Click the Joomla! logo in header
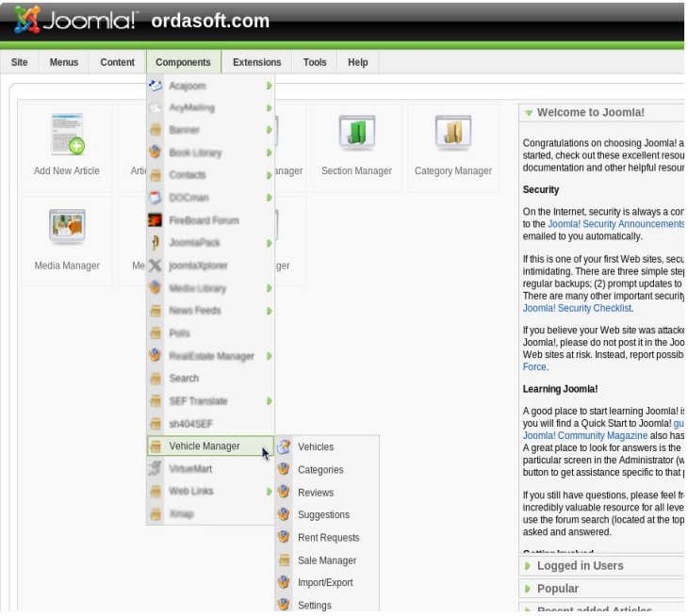This screenshot has width=688, height=616. (75, 20)
